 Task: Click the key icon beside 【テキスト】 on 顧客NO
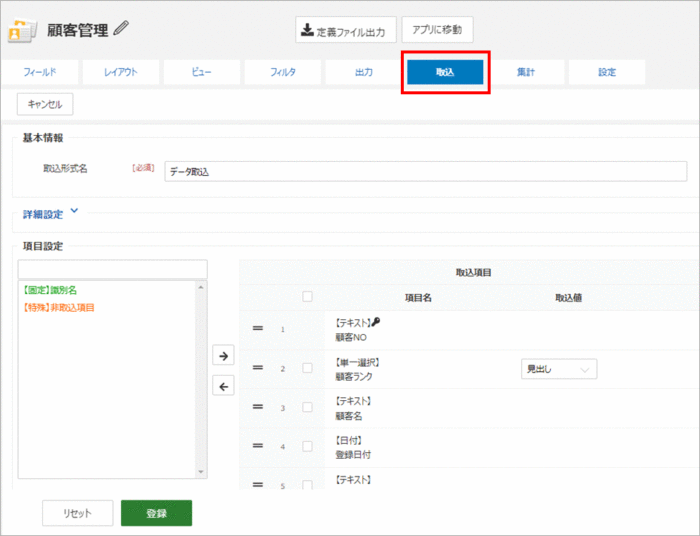click(376, 322)
